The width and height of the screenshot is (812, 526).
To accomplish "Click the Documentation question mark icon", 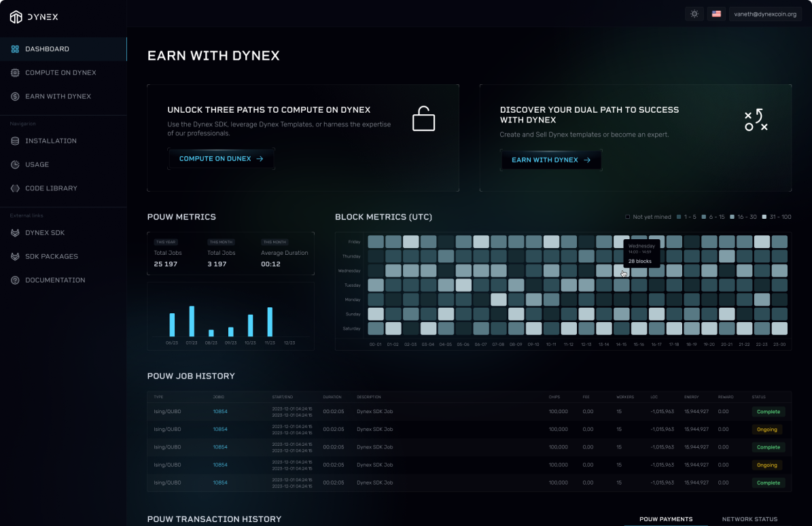I will tap(15, 280).
